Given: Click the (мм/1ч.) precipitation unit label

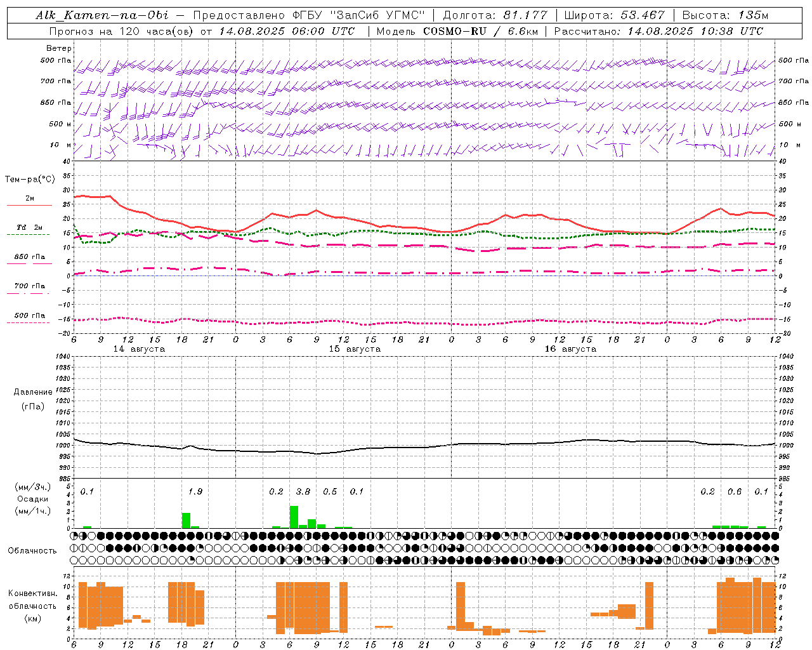Looking at the screenshot, I should pos(33,511).
